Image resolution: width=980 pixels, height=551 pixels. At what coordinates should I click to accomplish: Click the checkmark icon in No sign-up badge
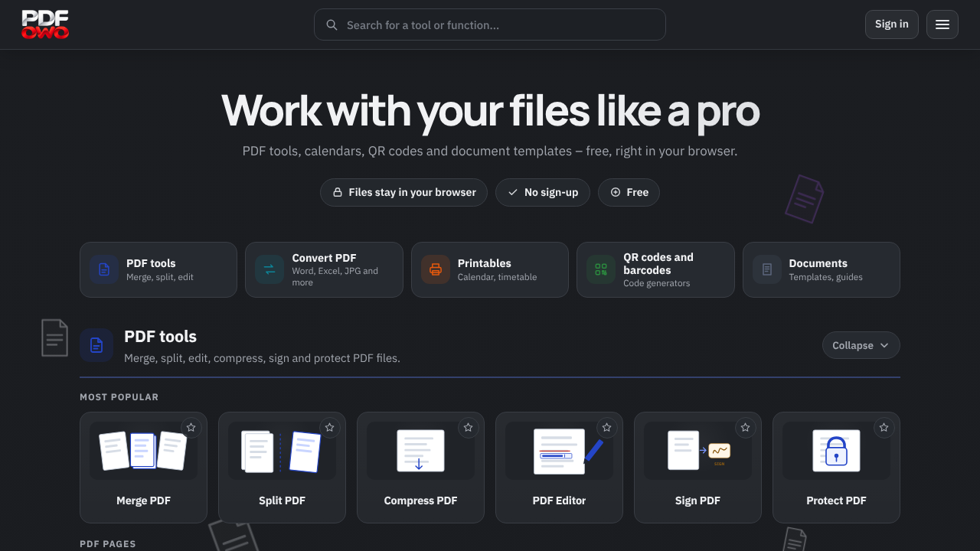513,192
